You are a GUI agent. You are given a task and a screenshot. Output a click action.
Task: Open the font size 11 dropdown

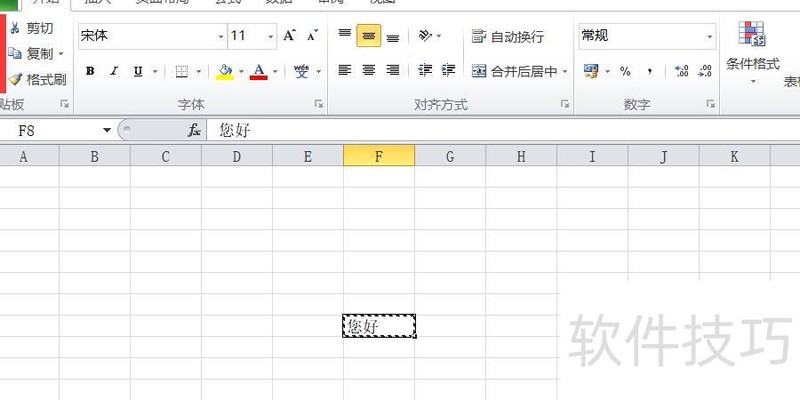tap(270, 37)
